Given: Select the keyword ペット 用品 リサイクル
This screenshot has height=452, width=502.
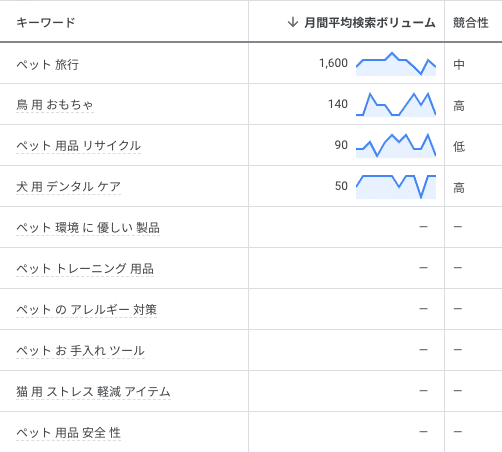Looking at the screenshot, I should point(78,146).
